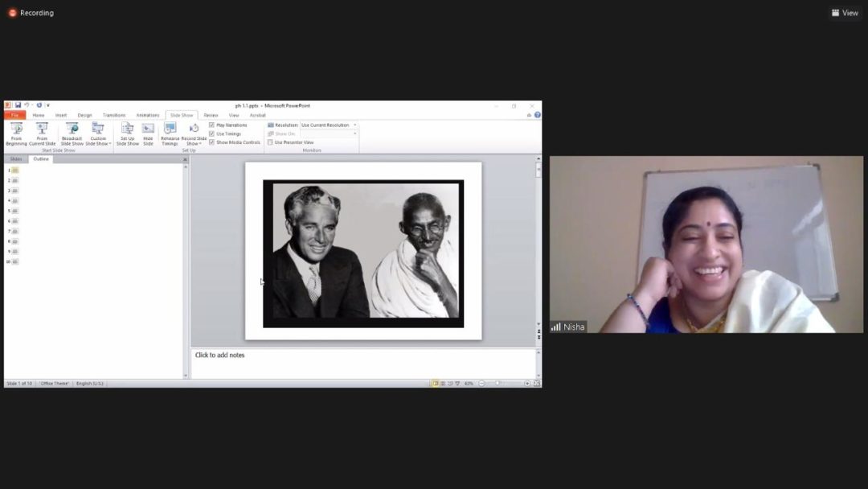Select slide 1 icon in outline

[x=15, y=171]
